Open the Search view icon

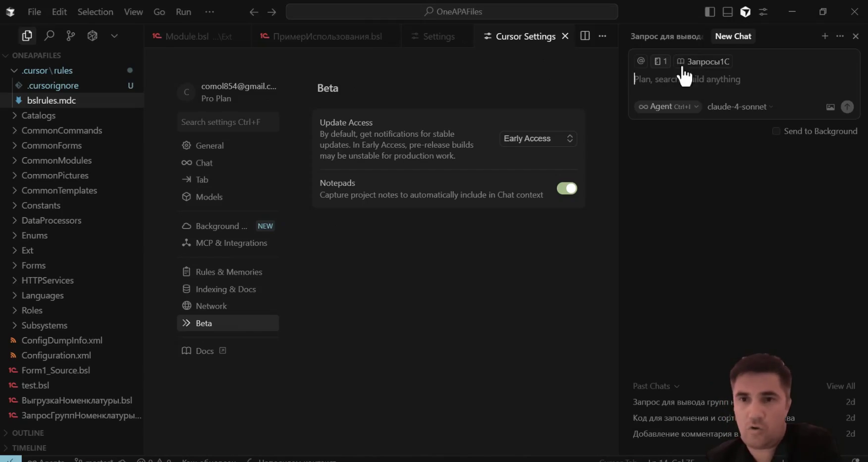click(49, 36)
